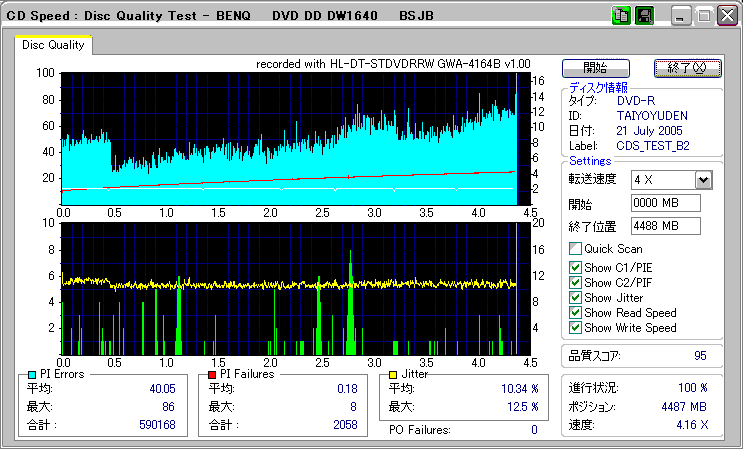This screenshot has height=449, width=743.
Task: Minimize the CD Speed window
Action: (682, 17)
